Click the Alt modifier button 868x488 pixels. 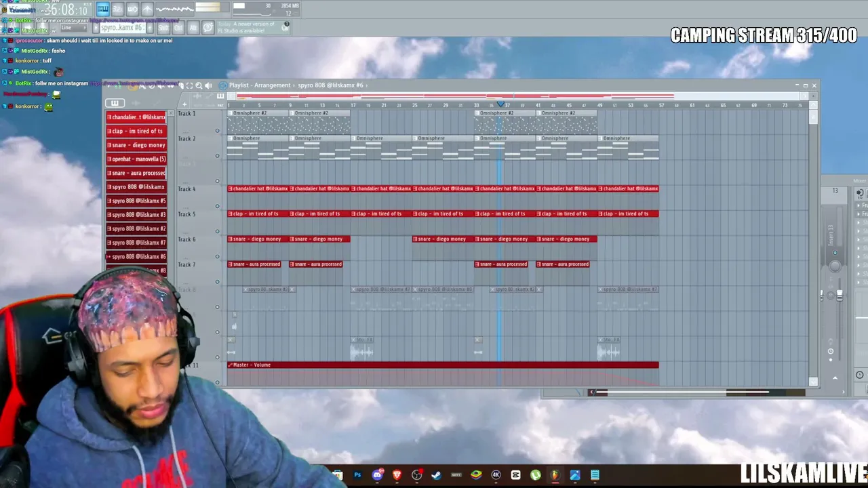coord(193,28)
